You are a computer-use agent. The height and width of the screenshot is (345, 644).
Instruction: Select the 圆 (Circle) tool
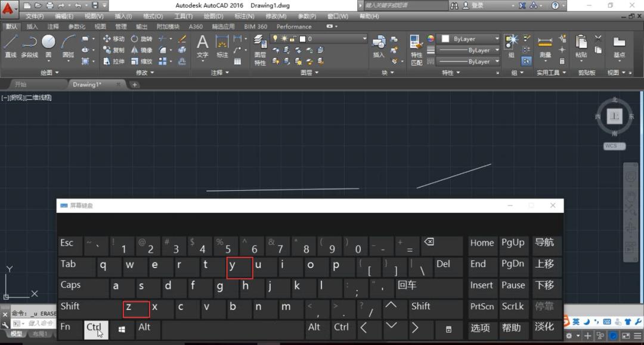point(48,45)
